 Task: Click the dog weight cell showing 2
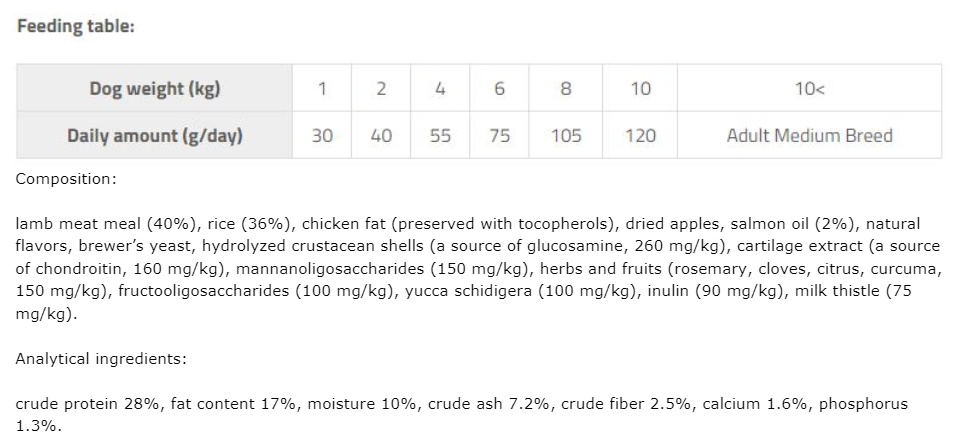pos(381,88)
